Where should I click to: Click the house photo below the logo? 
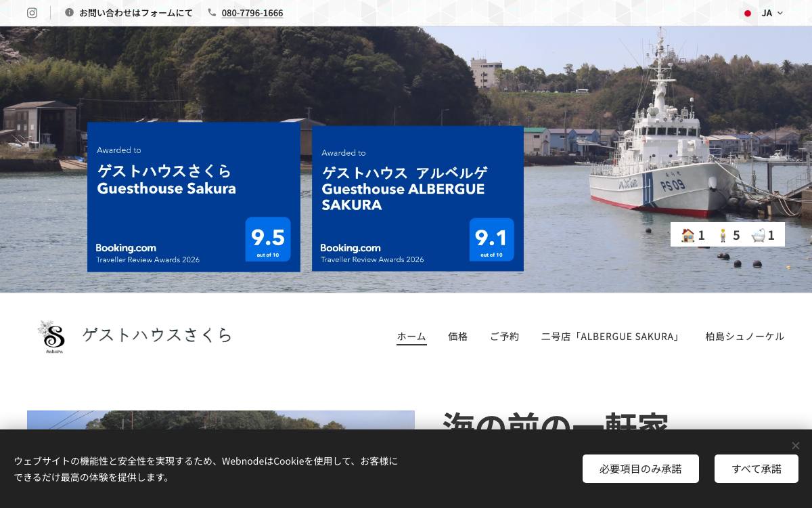pos(221,420)
